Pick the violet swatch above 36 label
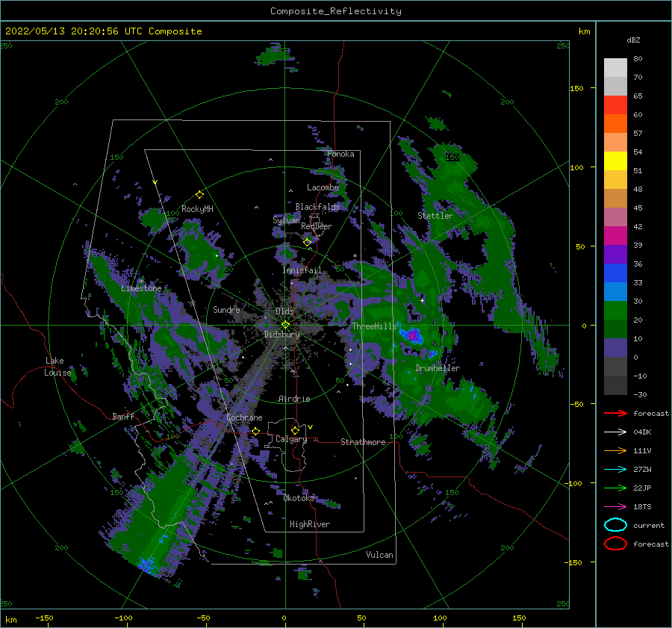The image size is (672, 628). click(615, 254)
